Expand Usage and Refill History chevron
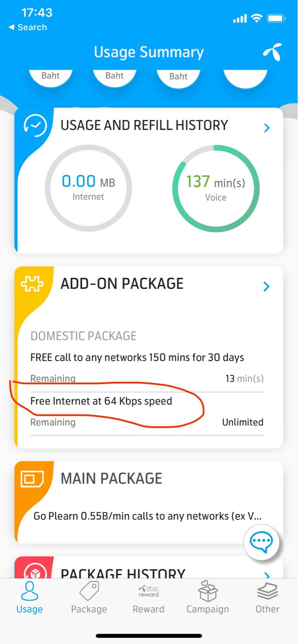The height and width of the screenshot is (644, 298). coord(267,128)
